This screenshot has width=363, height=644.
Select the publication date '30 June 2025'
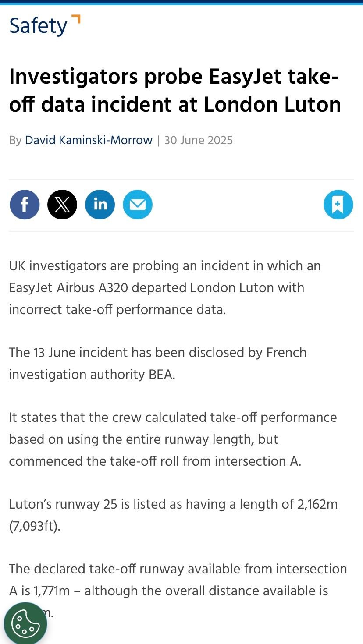pyautogui.click(x=199, y=140)
